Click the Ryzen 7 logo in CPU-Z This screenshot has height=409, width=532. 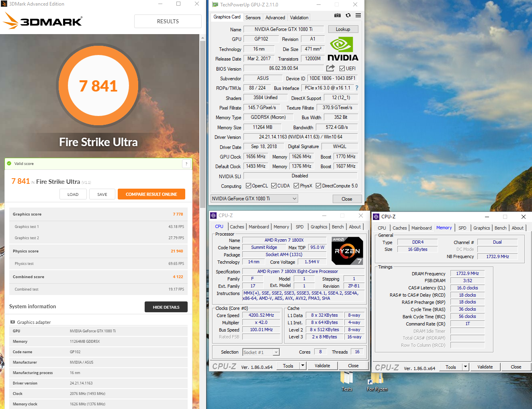click(347, 251)
